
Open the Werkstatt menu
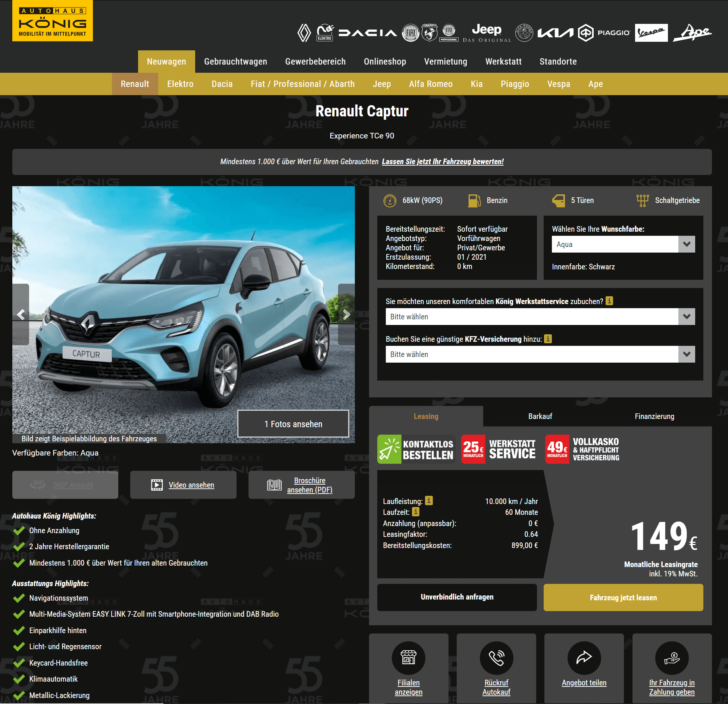click(503, 62)
